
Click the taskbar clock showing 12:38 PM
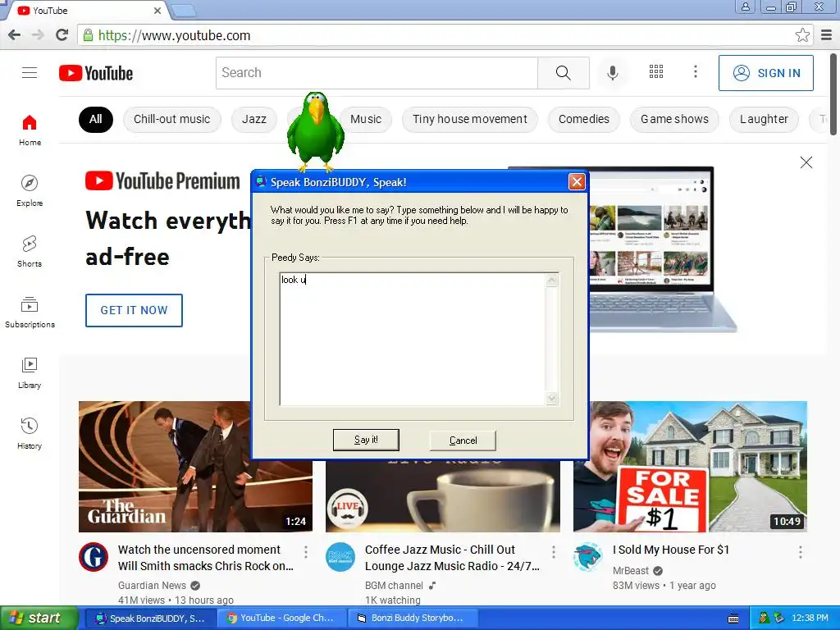pyautogui.click(x=810, y=619)
